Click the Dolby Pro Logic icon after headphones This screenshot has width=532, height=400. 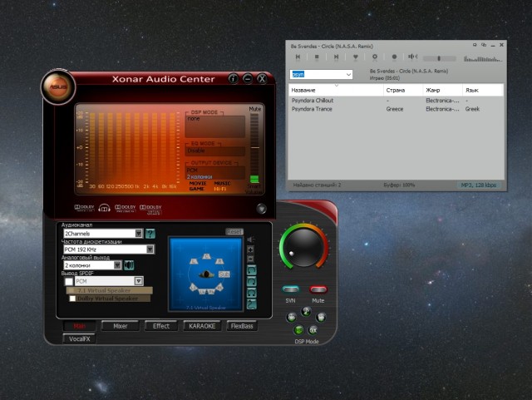[126, 208]
